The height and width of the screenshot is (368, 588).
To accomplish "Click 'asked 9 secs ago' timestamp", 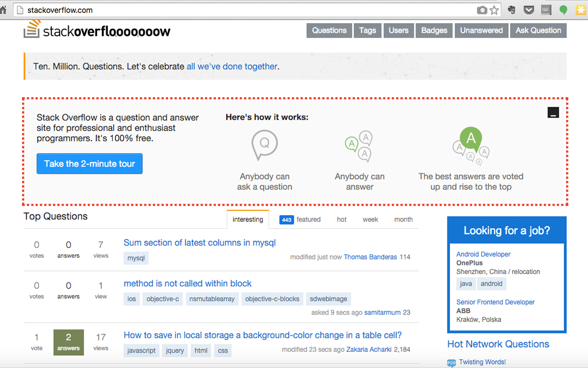I will 337,313.
